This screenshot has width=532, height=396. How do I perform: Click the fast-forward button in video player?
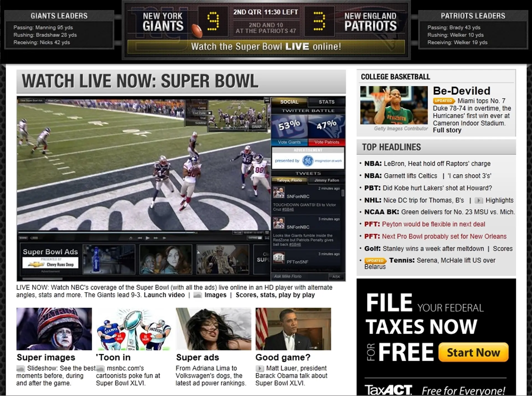[x=156, y=238]
